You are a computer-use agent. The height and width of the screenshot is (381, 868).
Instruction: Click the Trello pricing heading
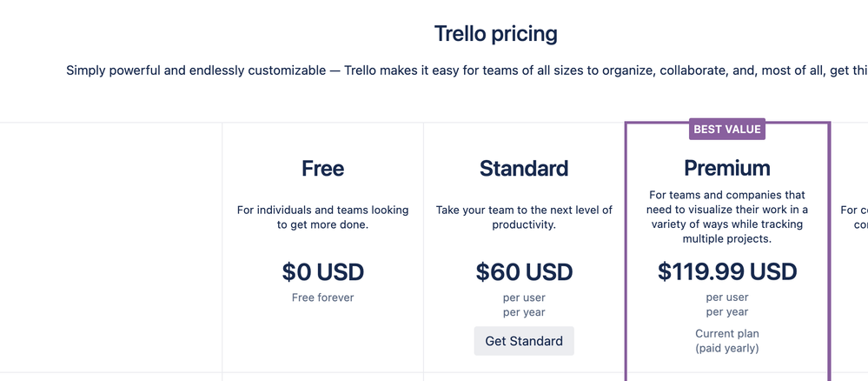click(x=495, y=34)
